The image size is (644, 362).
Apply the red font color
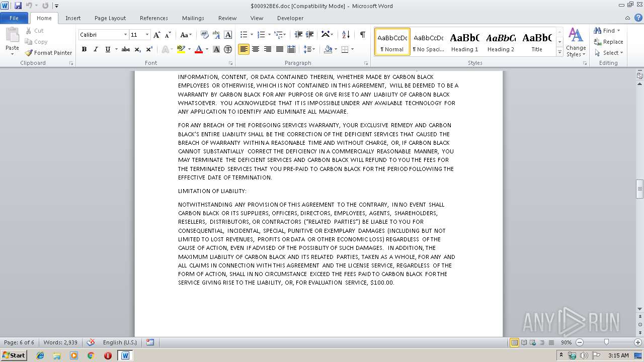[x=199, y=49]
